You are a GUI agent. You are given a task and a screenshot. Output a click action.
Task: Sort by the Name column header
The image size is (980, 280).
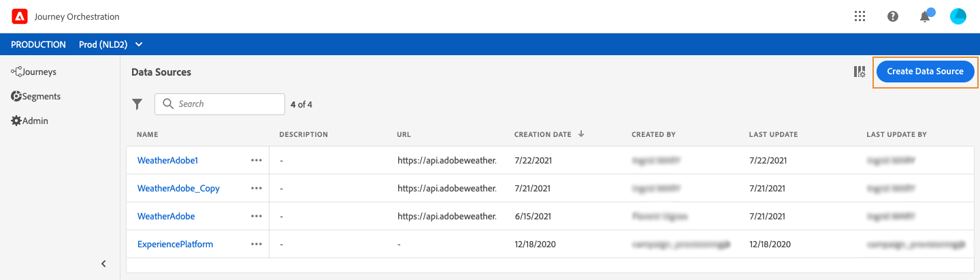point(148,135)
